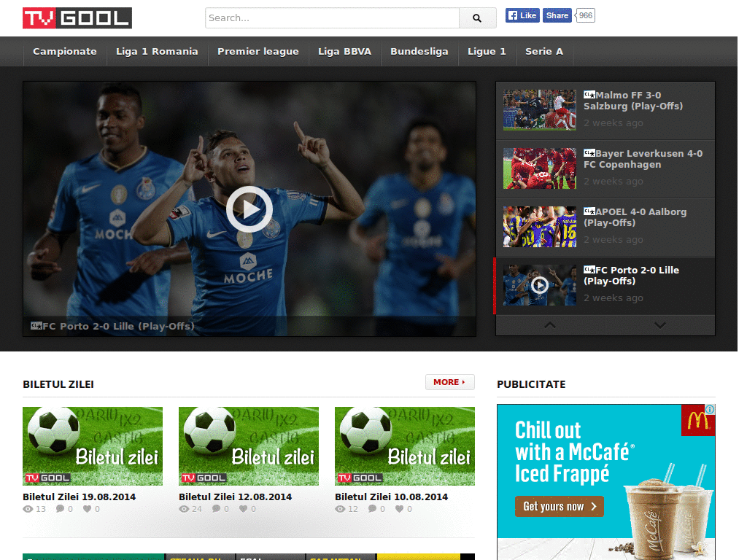Click heart icon under Biletul Zilei 12.08.2014
Screen dimensions: 747x560
(x=244, y=508)
